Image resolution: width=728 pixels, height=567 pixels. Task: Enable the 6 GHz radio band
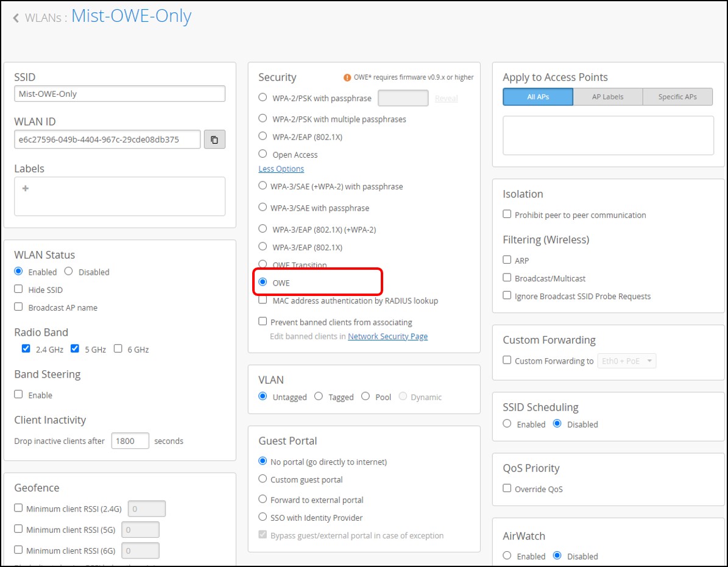118,348
